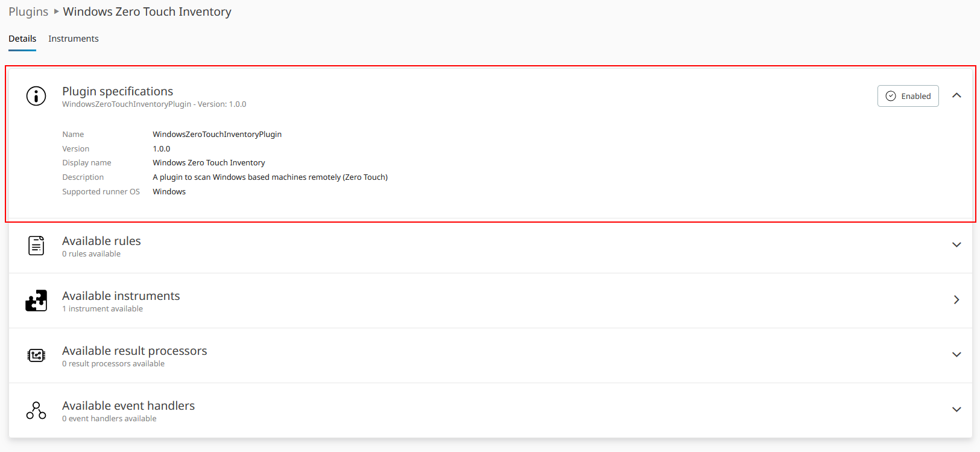
Task: Click the Plugin specifications info icon
Action: 36,96
